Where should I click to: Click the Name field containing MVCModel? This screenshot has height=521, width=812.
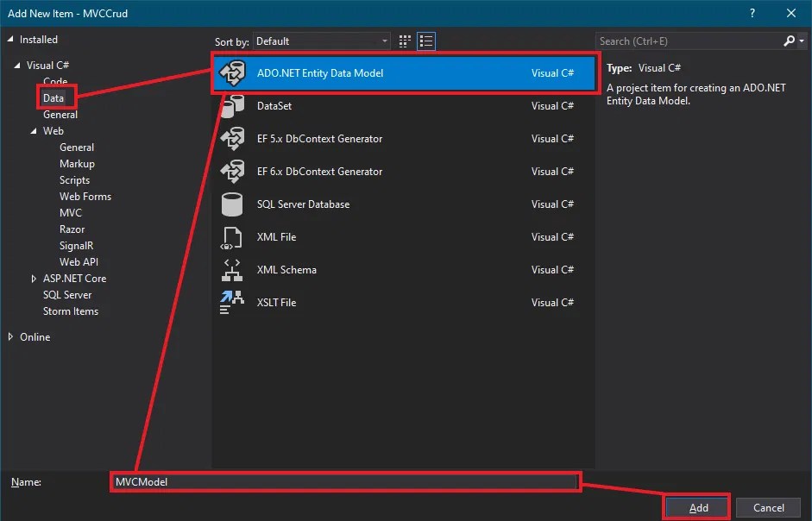pos(345,482)
